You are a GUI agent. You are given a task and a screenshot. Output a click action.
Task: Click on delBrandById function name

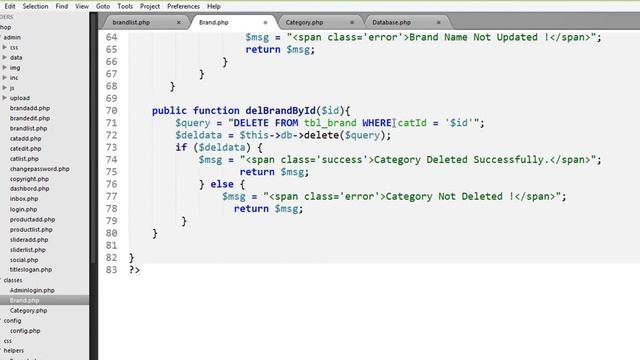pyautogui.click(x=280, y=111)
